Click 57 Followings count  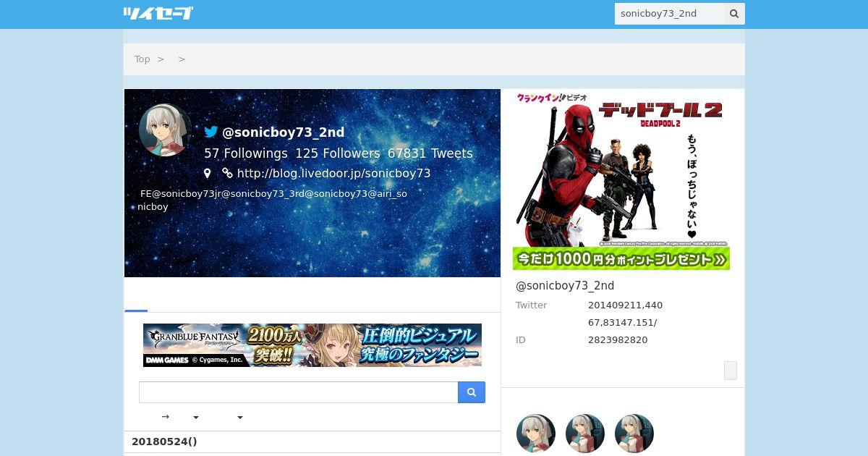pos(246,153)
